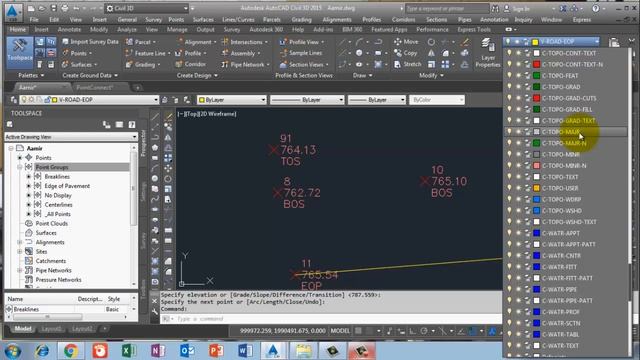The height and width of the screenshot is (360, 640).
Task: Toggle light bulb for C-TOPO-FEAT layer
Action: [509, 76]
